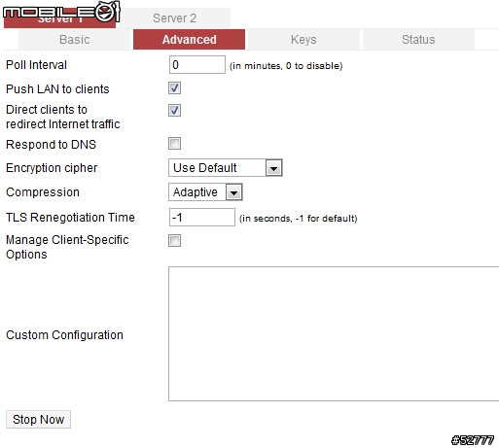Open the Basic settings tab
This screenshot has width=499, height=448.
click(75, 40)
